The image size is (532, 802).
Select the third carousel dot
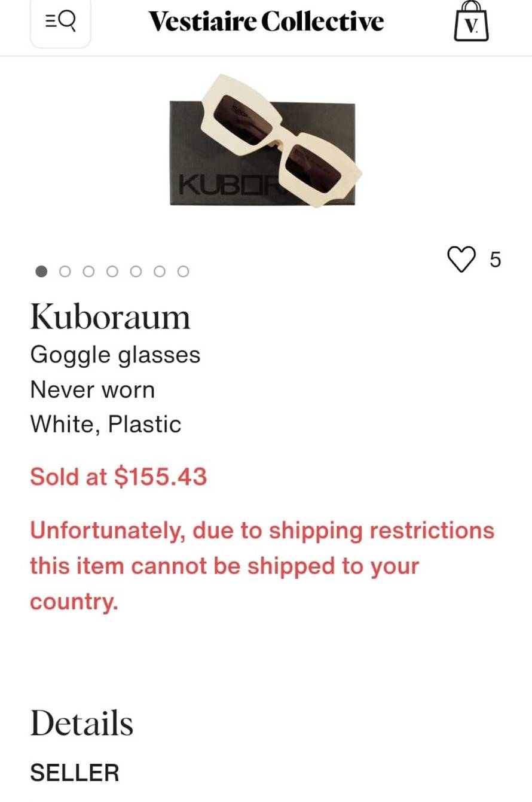tap(88, 272)
